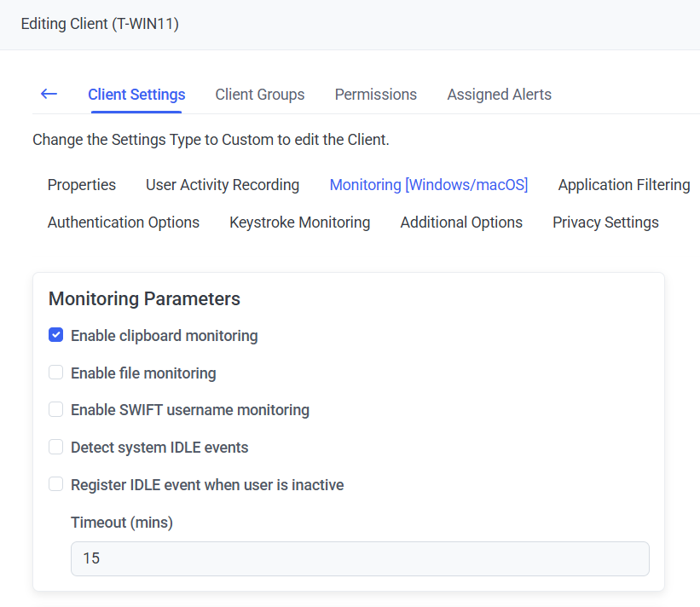The height and width of the screenshot is (607, 700).
Task: Open the Application Filtering sub-tab
Action: click(623, 185)
